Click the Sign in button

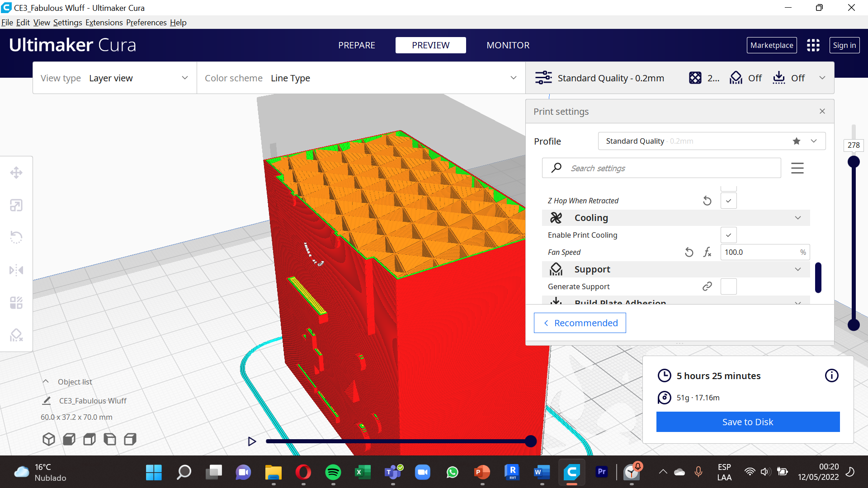(x=844, y=45)
